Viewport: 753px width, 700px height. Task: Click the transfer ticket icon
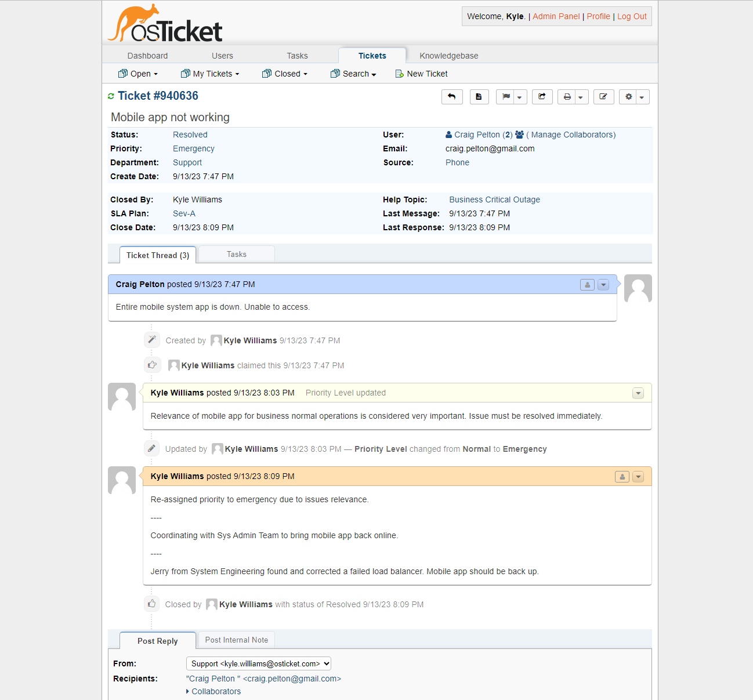(542, 96)
